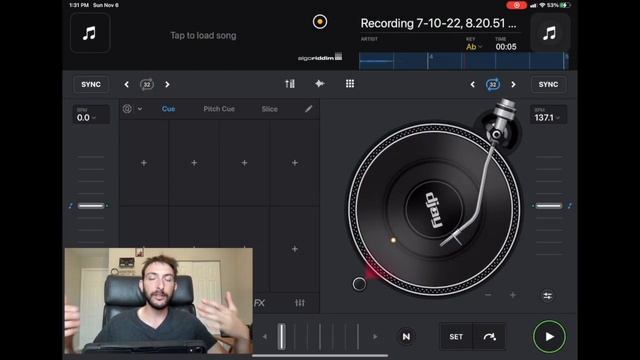
Task: Jump within the blue waveform overview
Action: pyautogui.click(x=464, y=61)
